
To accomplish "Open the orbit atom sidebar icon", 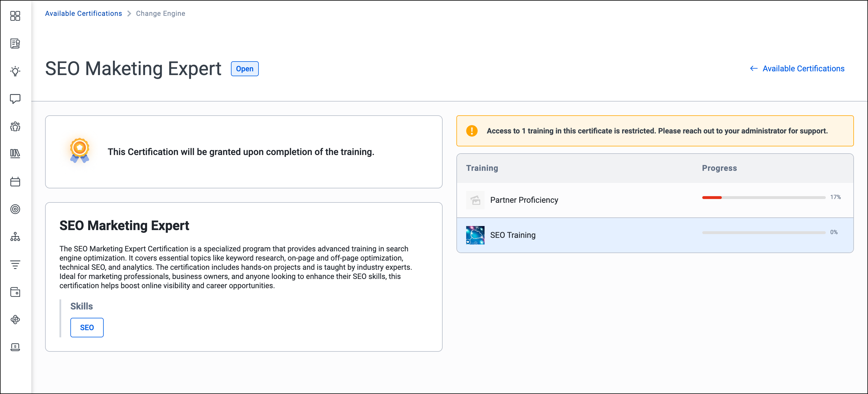I will [x=15, y=320].
